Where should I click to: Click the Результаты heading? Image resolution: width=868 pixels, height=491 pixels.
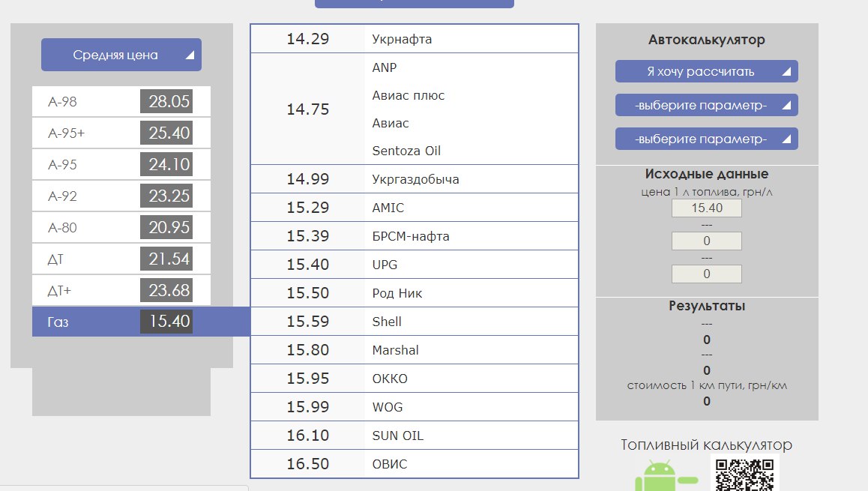pyautogui.click(x=707, y=306)
